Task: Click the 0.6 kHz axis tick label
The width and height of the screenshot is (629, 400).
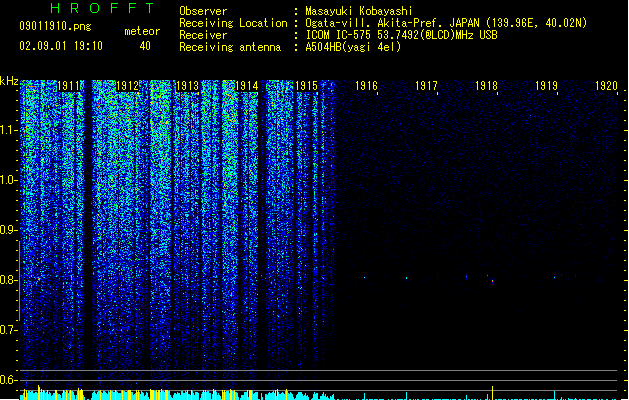Action: pyautogui.click(x=8, y=380)
